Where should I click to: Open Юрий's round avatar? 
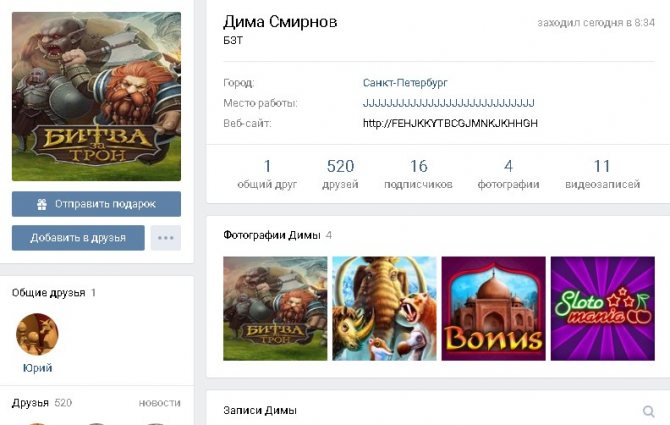(37, 334)
